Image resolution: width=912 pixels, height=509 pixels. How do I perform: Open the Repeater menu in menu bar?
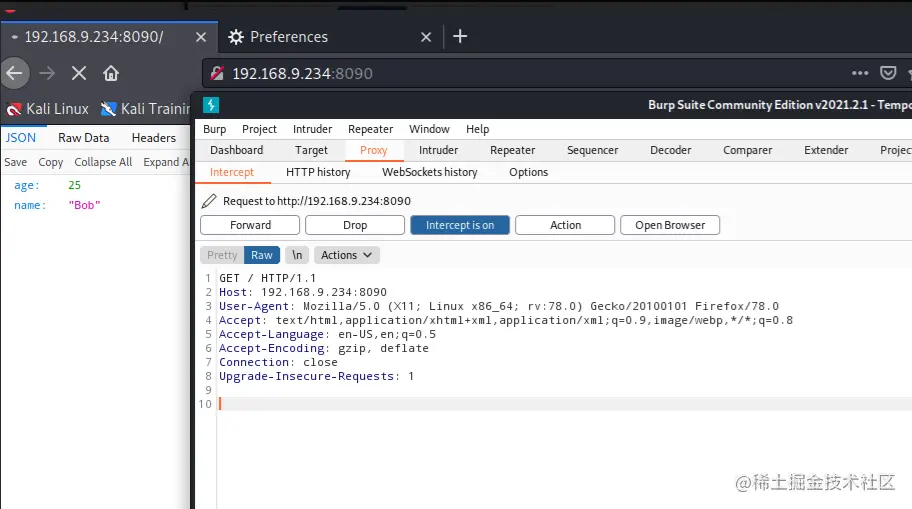point(370,129)
